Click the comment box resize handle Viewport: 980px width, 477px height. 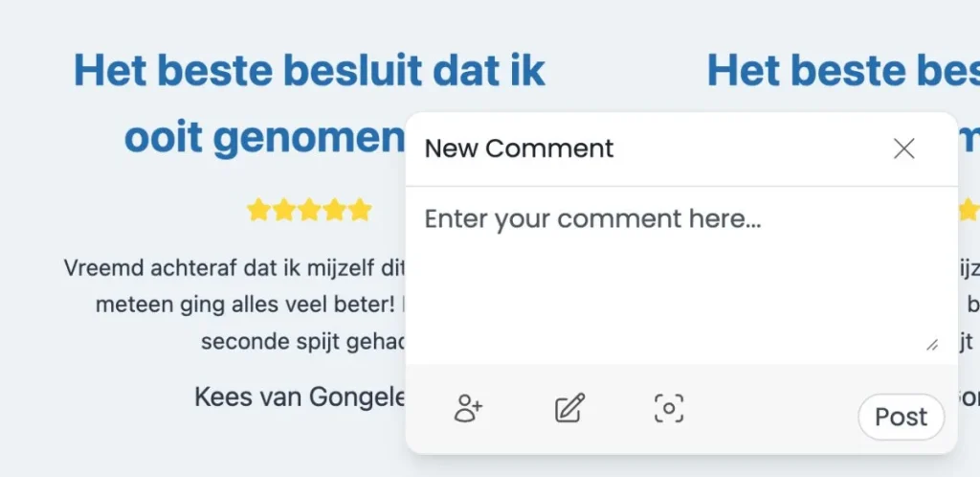pyautogui.click(x=931, y=345)
